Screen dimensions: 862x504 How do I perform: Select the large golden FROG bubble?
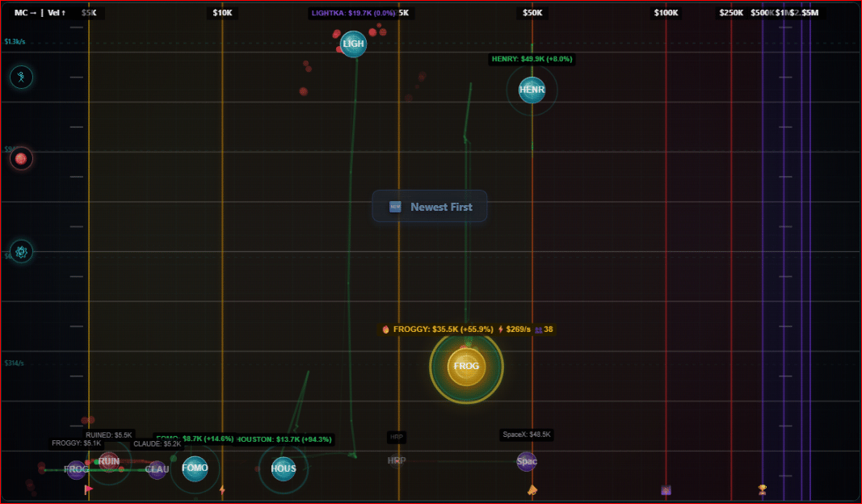tap(466, 366)
